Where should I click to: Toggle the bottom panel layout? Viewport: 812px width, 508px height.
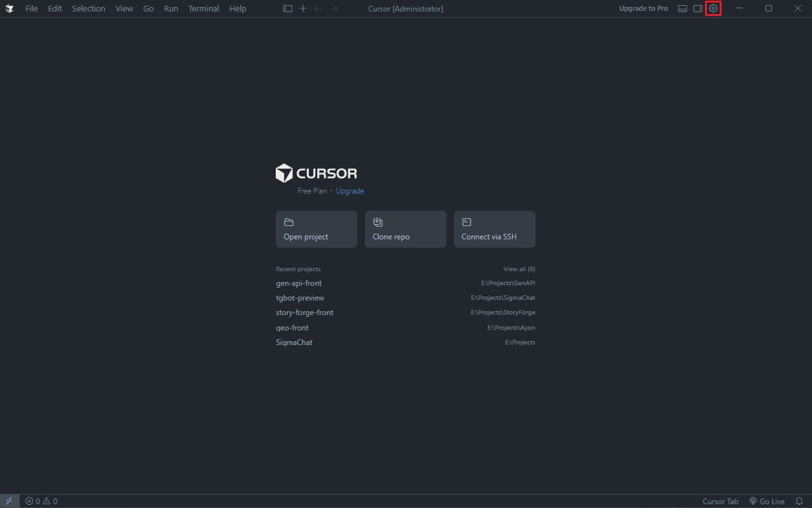coord(682,8)
